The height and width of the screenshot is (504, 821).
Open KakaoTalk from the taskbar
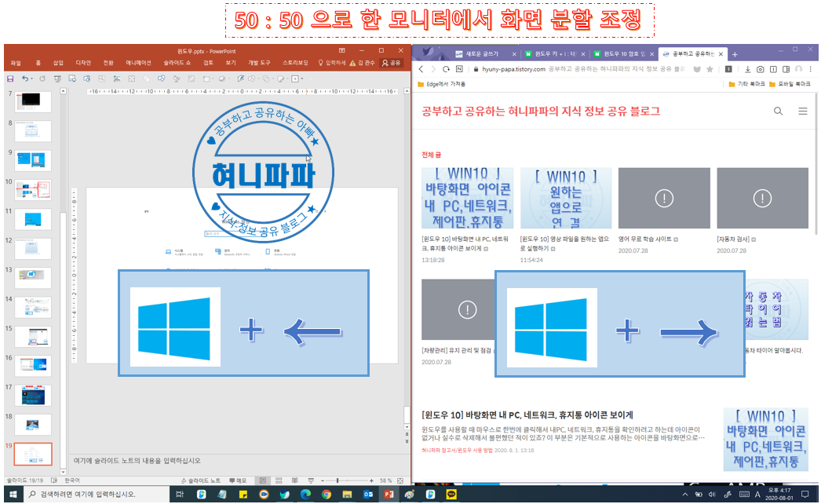451,494
